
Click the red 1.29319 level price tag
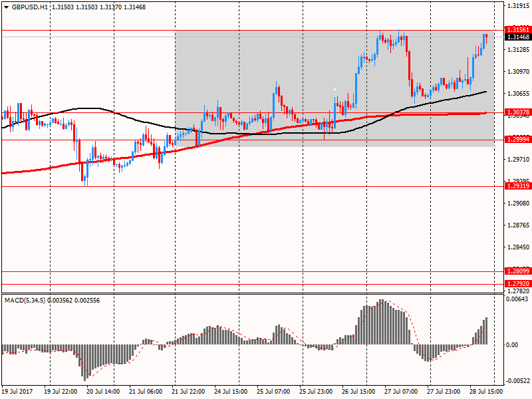point(518,186)
